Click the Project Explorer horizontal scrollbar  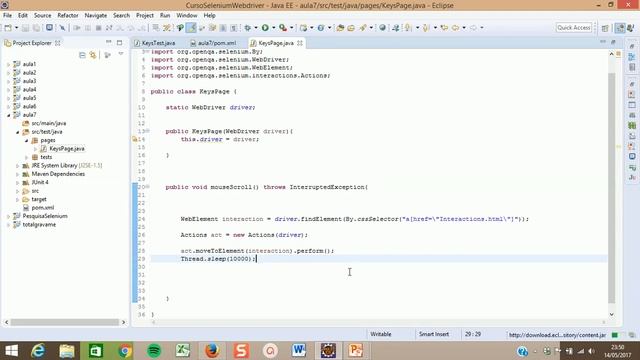click(64, 322)
